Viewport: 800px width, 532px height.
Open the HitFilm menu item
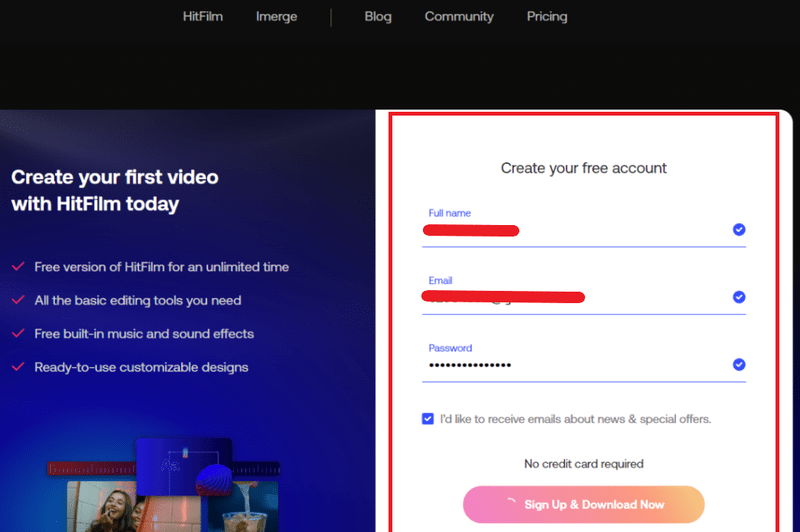point(203,16)
